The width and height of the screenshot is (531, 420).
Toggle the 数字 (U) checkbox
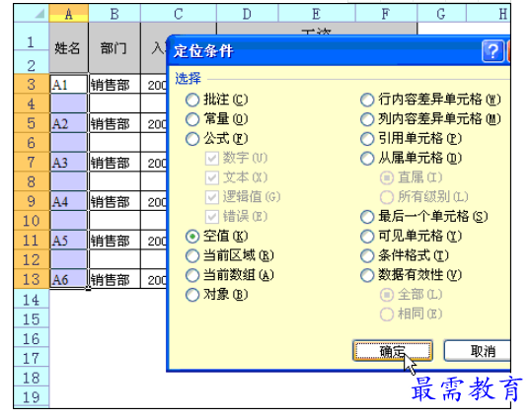tap(212, 159)
